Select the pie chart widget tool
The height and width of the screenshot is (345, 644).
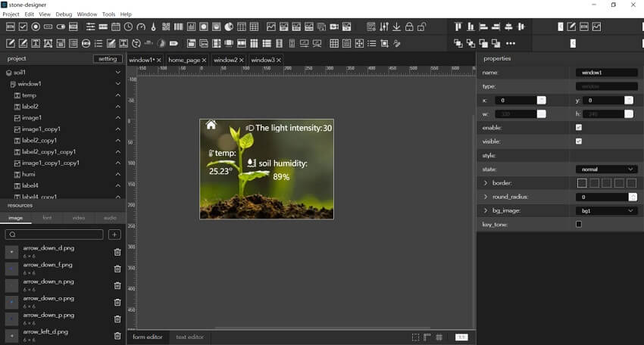229,26
